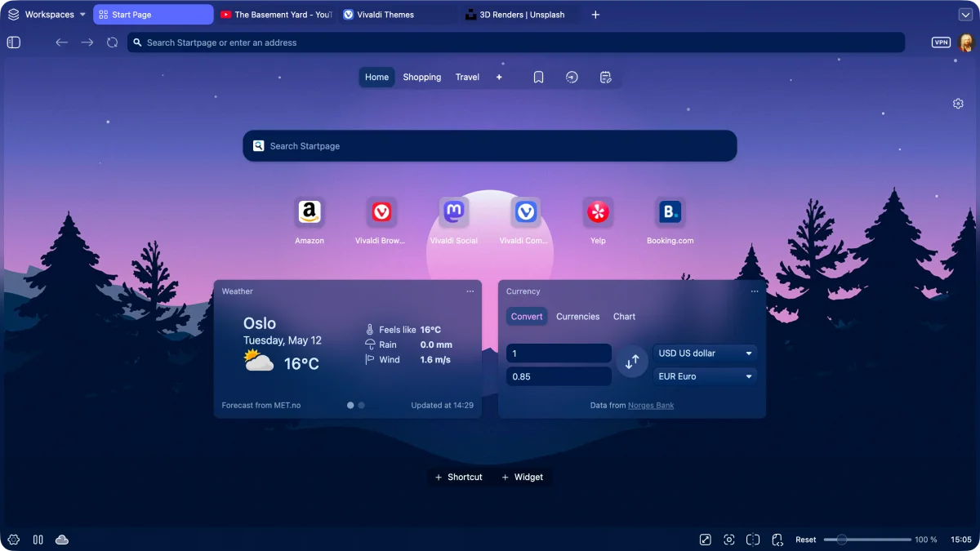Screen dimensions: 980x551
Task: Open the Currency widget options menu
Action: (755, 291)
